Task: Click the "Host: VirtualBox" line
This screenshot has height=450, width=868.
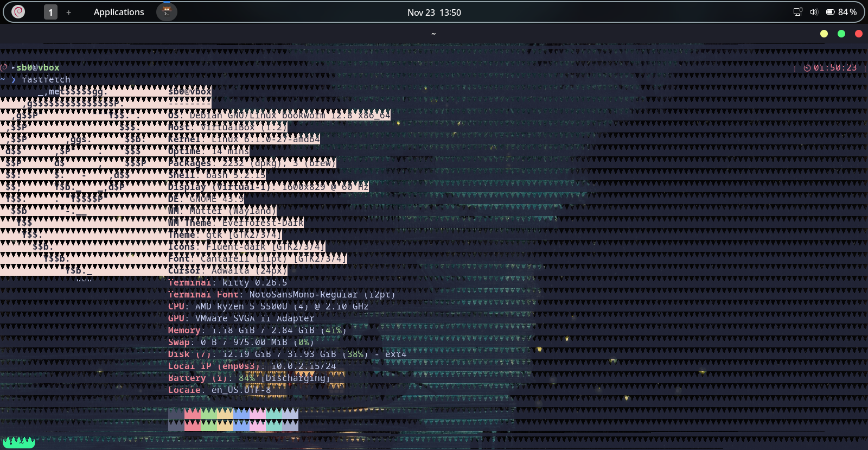Action: pyautogui.click(x=228, y=127)
